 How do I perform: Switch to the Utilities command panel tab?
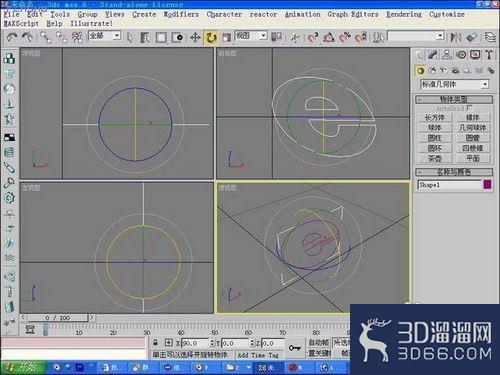pos(489,55)
